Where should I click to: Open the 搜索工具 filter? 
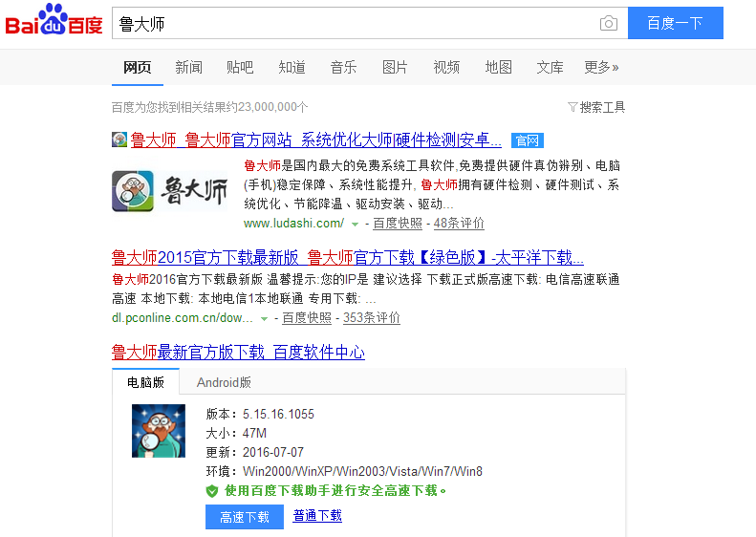[x=596, y=107]
